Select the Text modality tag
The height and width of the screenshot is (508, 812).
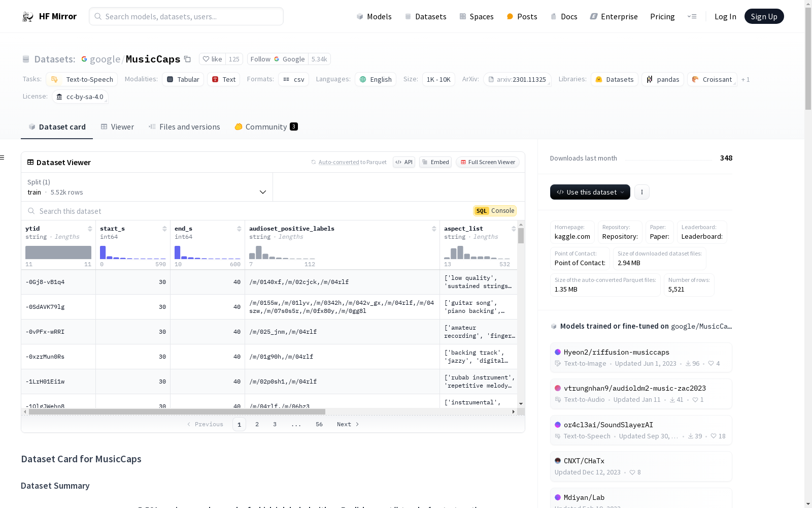(x=223, y=79)
